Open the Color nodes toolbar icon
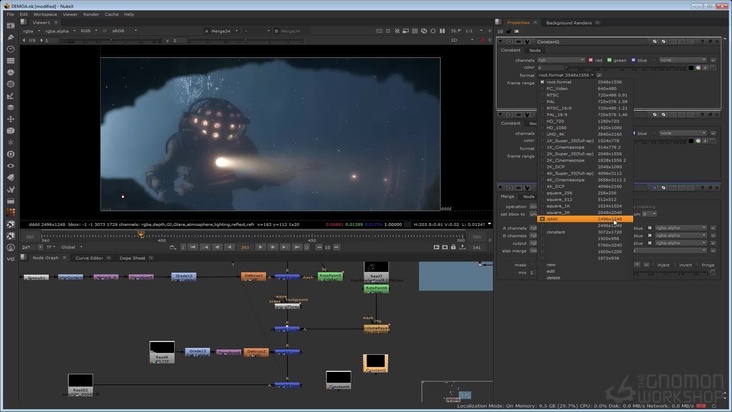Image resolution: width=732 pixels, height=412 pixels. [x=10, y=72]
